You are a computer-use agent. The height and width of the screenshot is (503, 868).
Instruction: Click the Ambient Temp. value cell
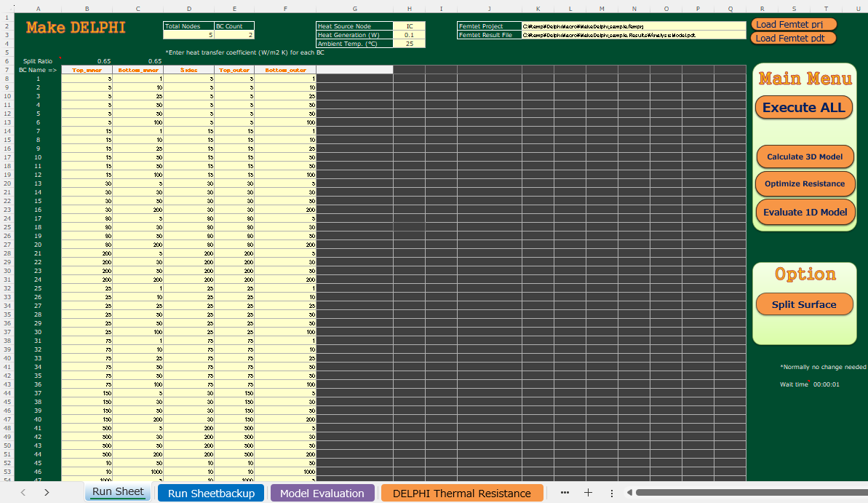[409, 44]
